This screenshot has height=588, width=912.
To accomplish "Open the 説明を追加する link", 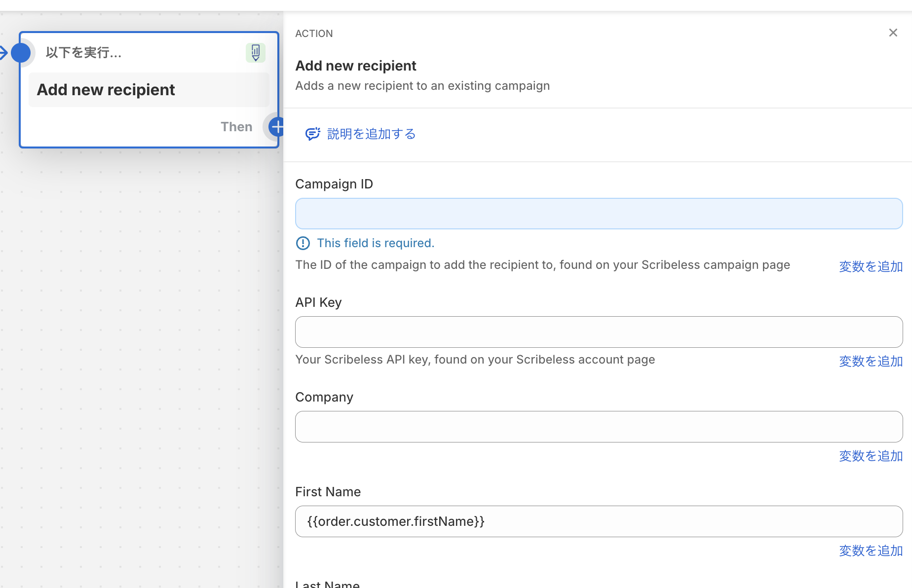I will pyautogui.click(x=372, y=134).
